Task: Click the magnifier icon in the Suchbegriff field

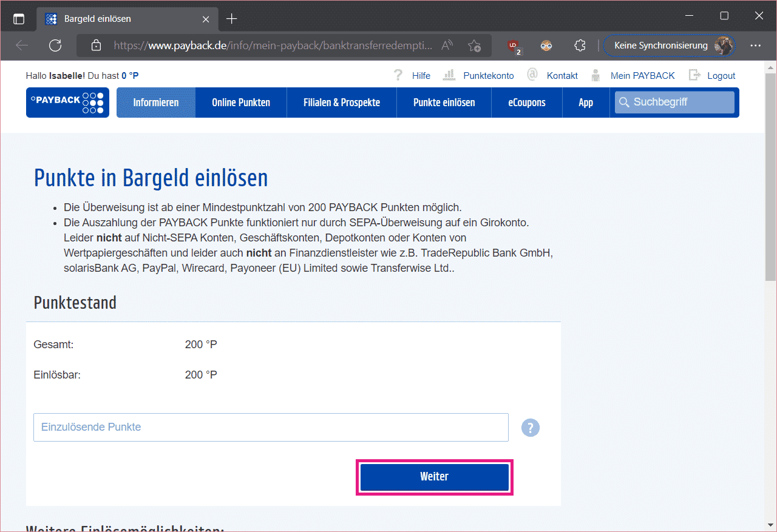Action: pos(625,102)
